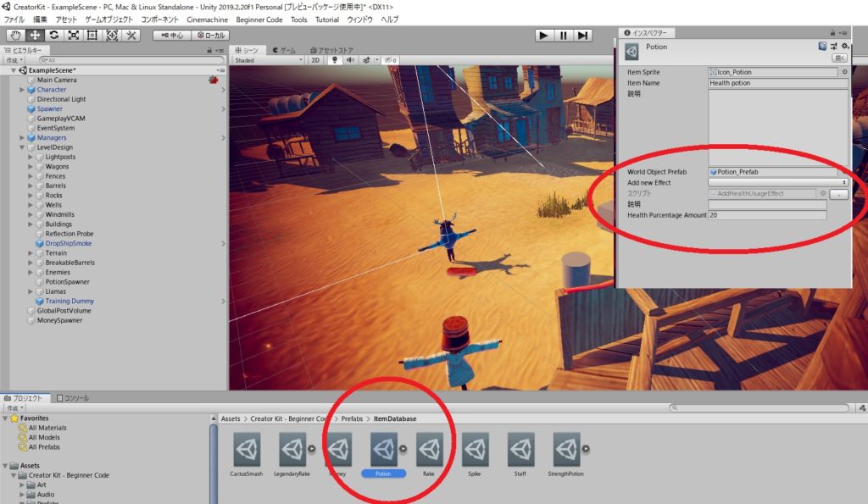The height and width of the screenshot is (504, 868).
Task: Select the Spike asset icon
Action: tap(475, 449)
